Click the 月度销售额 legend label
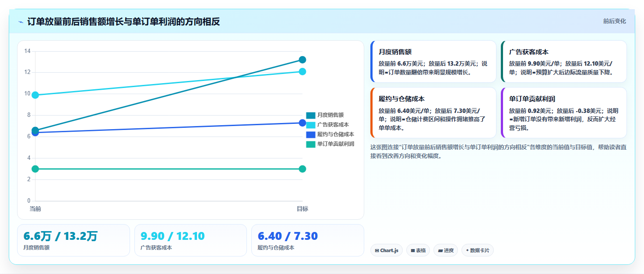644x274 pixels. click(331, 115)
